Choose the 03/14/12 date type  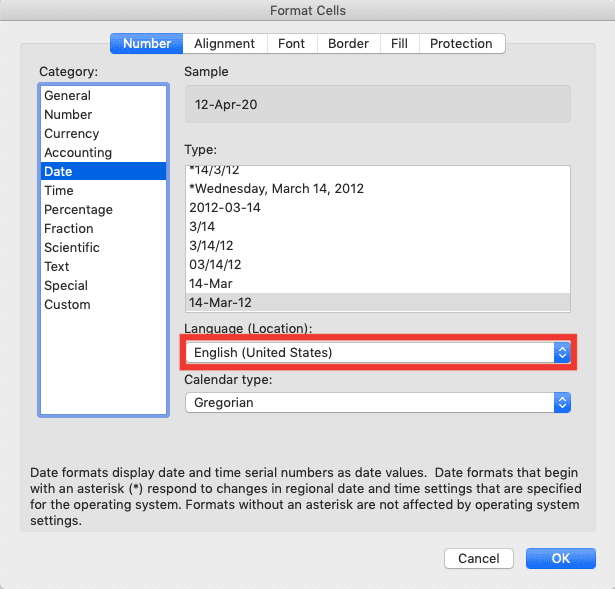point(378,265)
